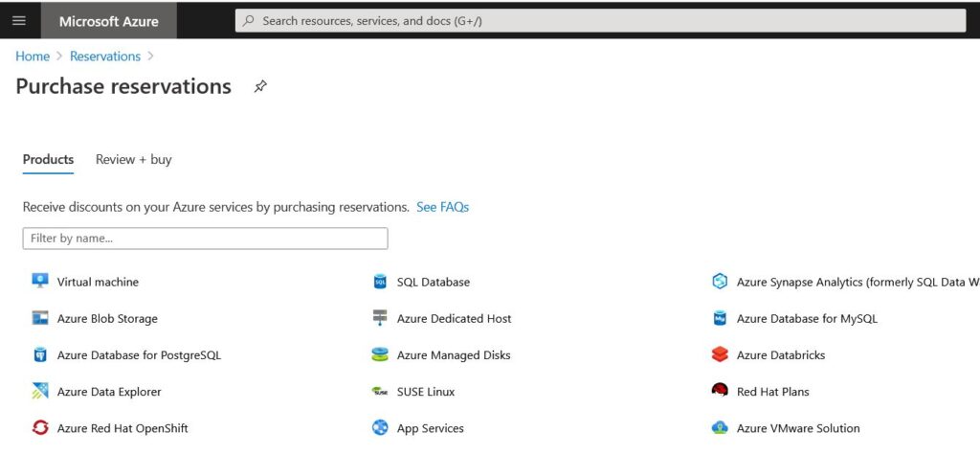Click the search magnifier icon
Screen dimensions: 980x455
[248, 21]
